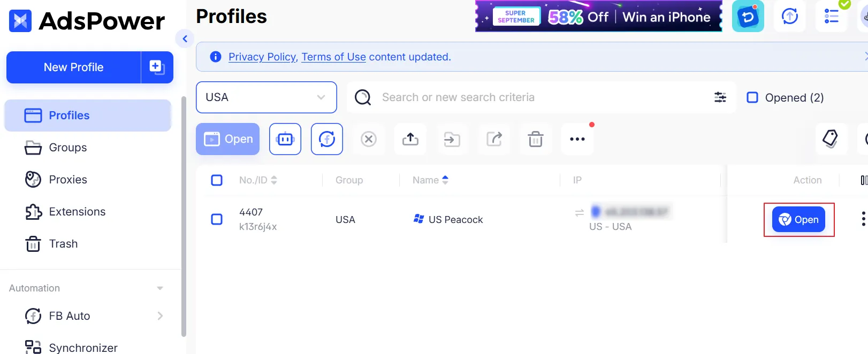868x354 pixels.
Task: Click the IP column header
Action: pos(577,180)
